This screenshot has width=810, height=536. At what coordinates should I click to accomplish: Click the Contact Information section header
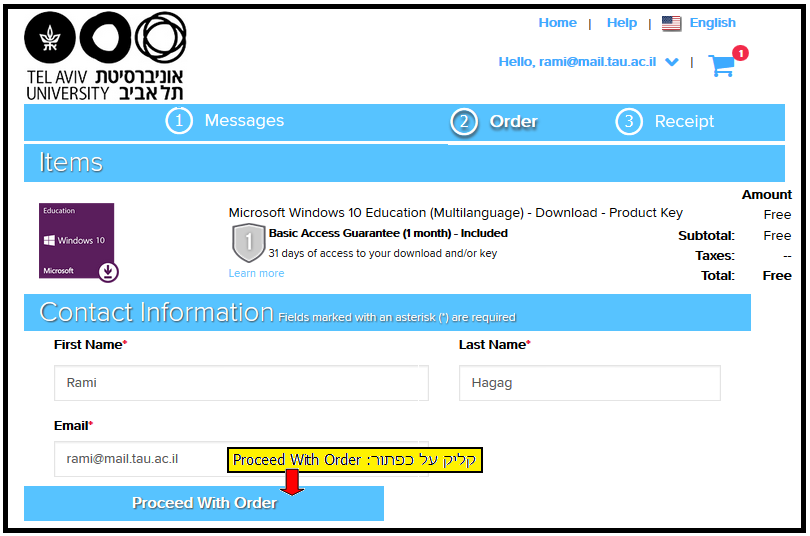click(387, 312)
